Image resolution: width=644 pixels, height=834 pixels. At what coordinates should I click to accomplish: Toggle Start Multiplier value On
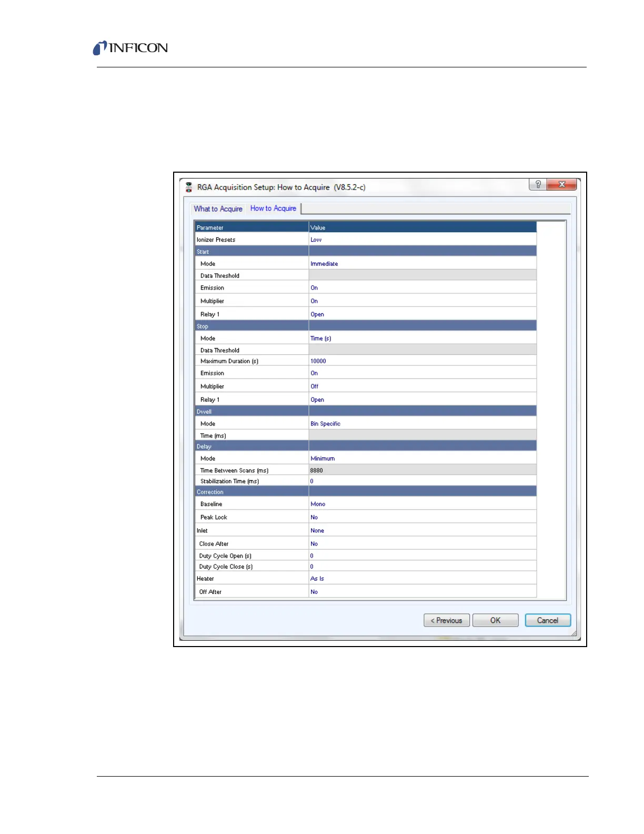click(x=422, y=301)
